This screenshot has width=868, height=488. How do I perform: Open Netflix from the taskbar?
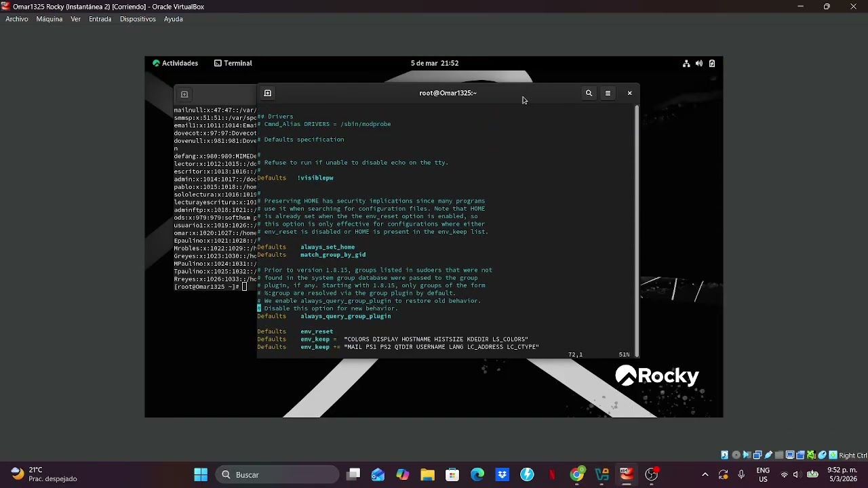[552, 474]
